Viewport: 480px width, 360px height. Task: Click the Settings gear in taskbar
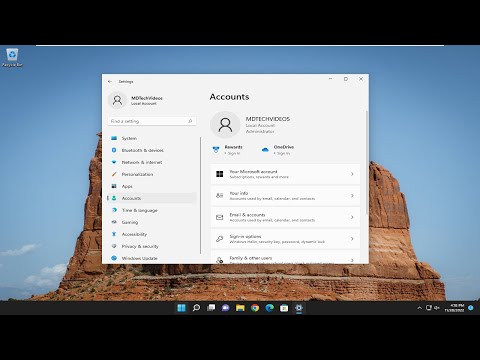tap(299, 308)
